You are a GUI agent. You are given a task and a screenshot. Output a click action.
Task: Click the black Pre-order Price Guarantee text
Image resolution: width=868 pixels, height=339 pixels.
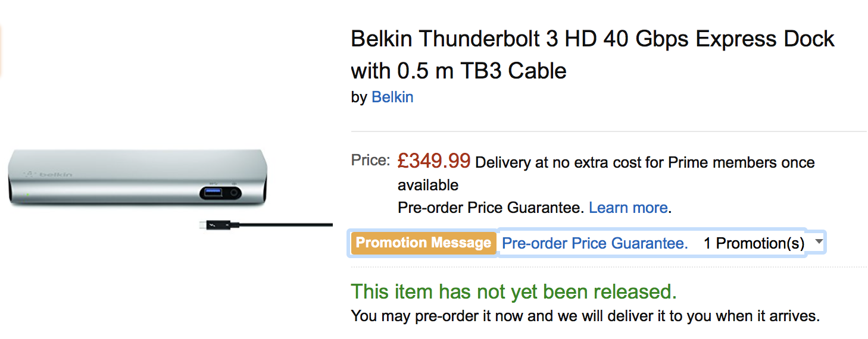tap(491, 208)
